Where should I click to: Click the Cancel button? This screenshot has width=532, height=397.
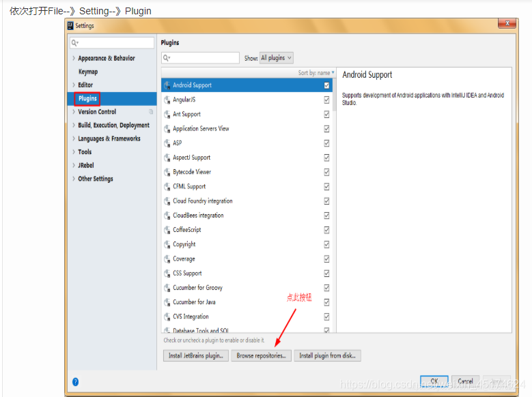tap(465, 381)
